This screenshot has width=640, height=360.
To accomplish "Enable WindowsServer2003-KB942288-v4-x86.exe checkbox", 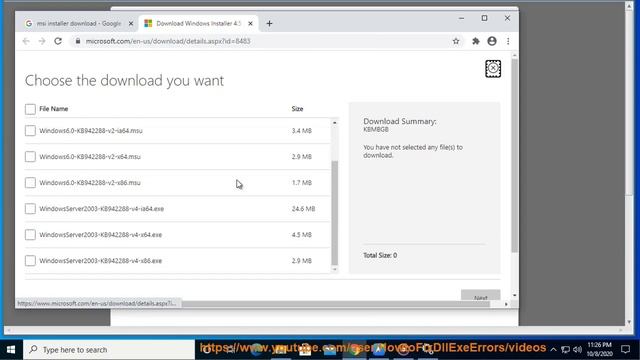I will pyautogui.click(x=30, y=260).
